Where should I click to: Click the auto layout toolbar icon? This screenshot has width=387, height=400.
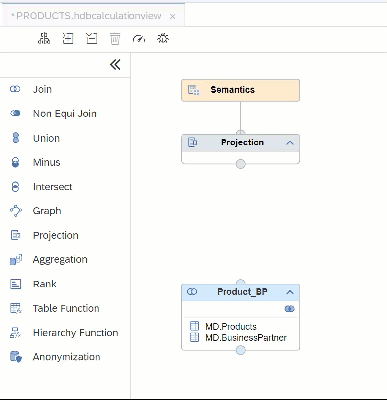(x=44, y=39)
